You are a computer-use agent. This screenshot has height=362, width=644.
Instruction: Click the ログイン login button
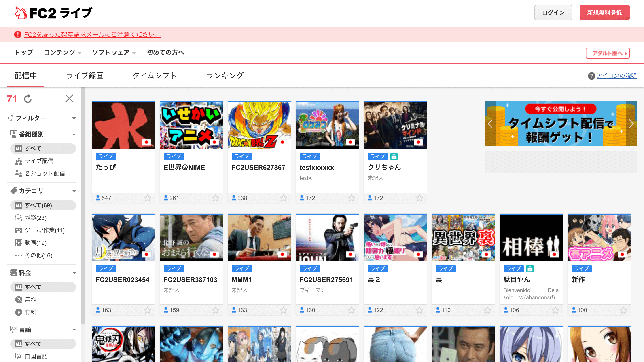pyautogui.click(x=552, y=12)
